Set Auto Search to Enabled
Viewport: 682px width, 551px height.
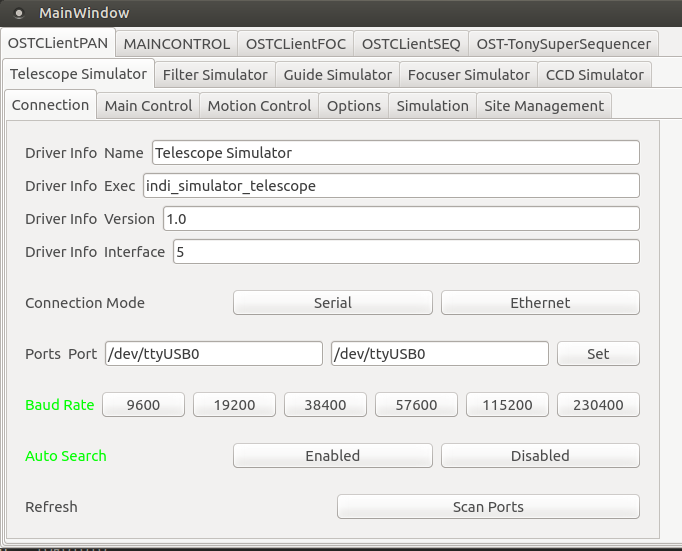tap(333, 456)
